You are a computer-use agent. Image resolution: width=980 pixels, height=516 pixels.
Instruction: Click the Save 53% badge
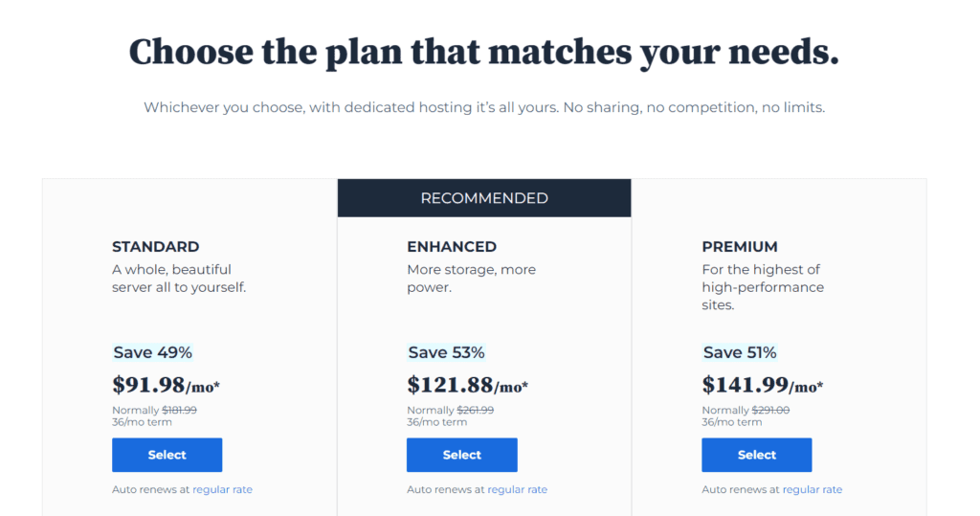[447, 352]
